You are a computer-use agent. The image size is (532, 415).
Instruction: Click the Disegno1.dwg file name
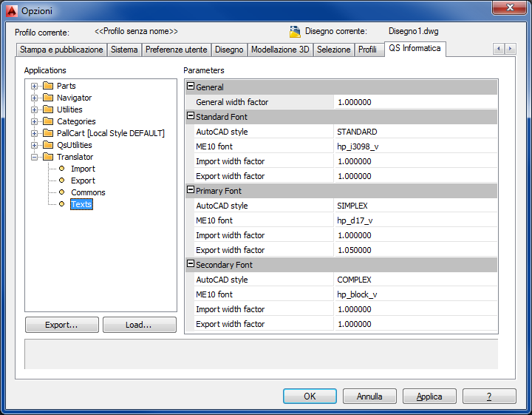413,31
